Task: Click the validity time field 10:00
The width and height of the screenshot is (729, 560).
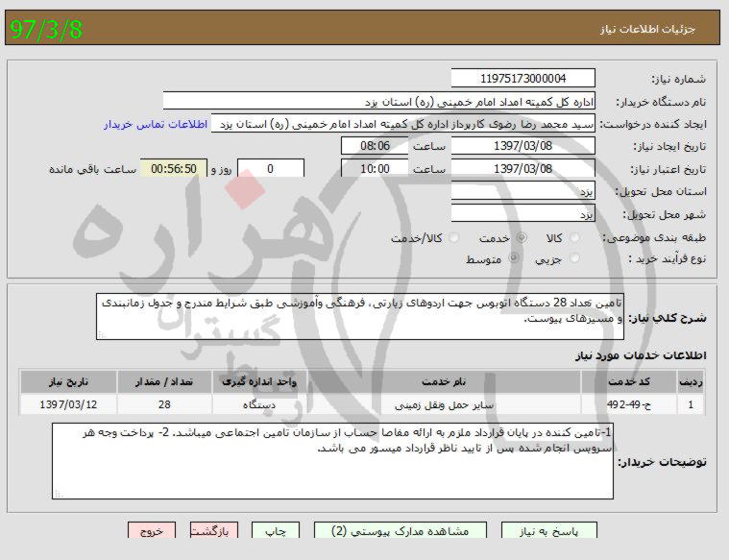Action: 375,168
